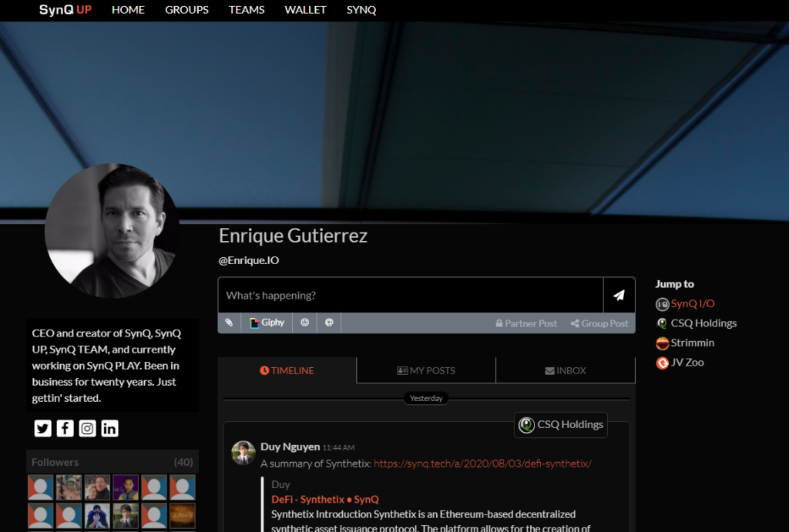Open the defi-synthetix article link
The image size is (789, 532).
(x=482, y=464)
